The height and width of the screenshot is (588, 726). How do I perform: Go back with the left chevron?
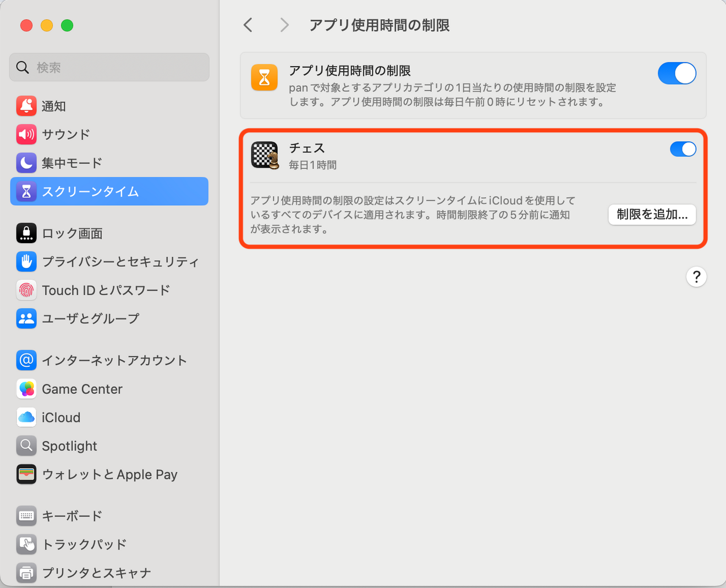[248, 25]
